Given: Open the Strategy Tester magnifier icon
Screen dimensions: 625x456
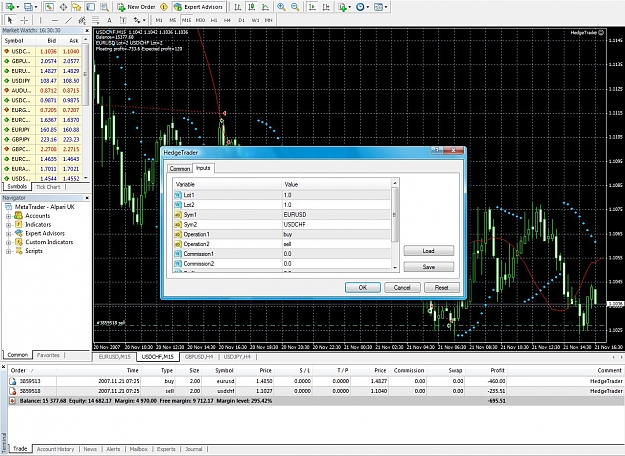Looking at the screenshot, I should (x=104, y=7).
